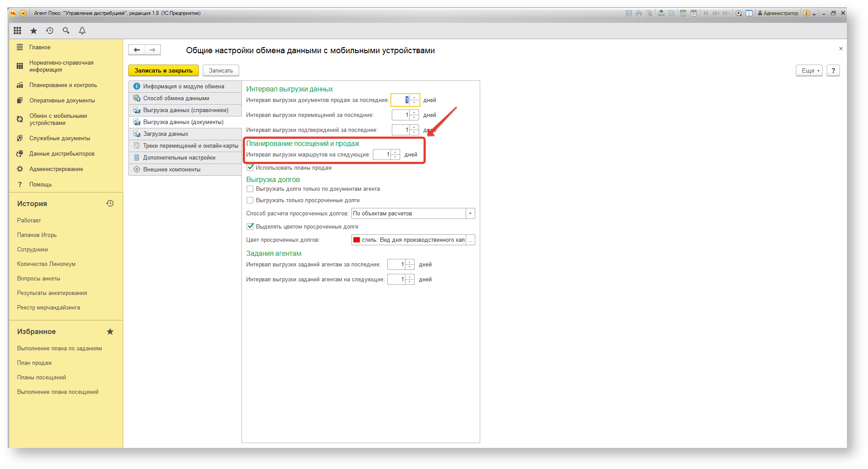Click the yellow info icon in title bar
868x469 pixels.
(806, 13)
